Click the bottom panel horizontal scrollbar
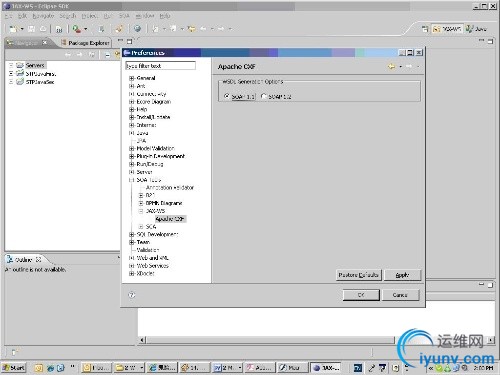The height and width of the screenshot is (375, 500). coord(271,340)
